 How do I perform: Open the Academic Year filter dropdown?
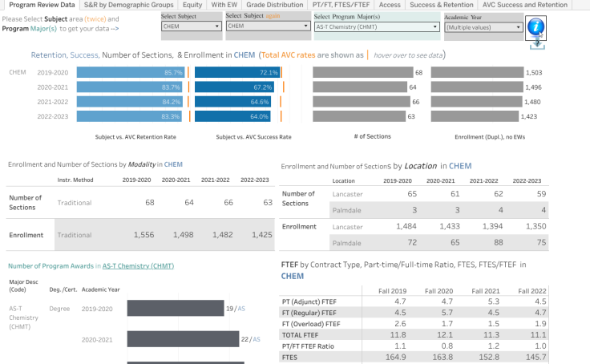point(483,26)
